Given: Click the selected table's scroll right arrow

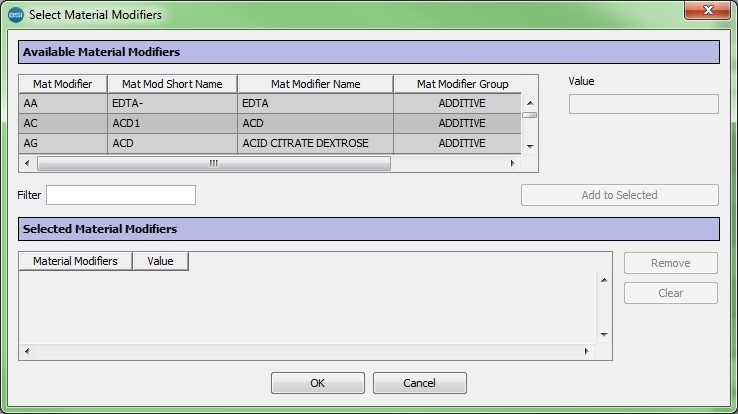Looking at the screenshot, I should point(586,351).
